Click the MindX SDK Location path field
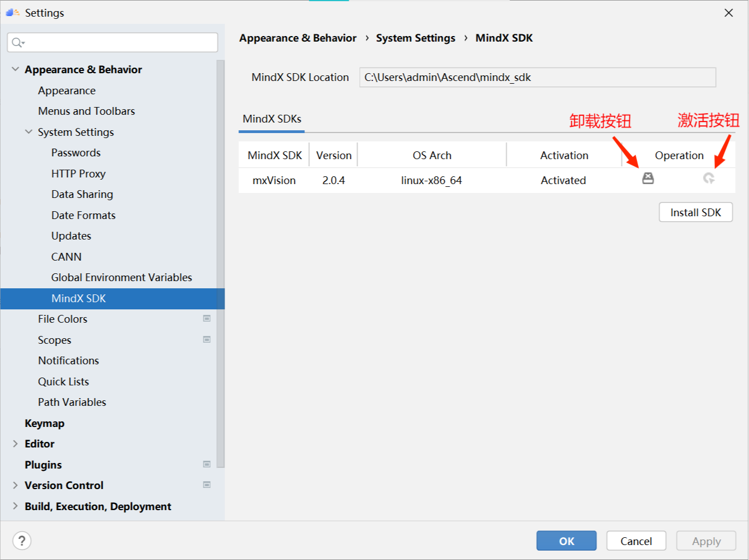The image size is (749, 560). point(537,78)
